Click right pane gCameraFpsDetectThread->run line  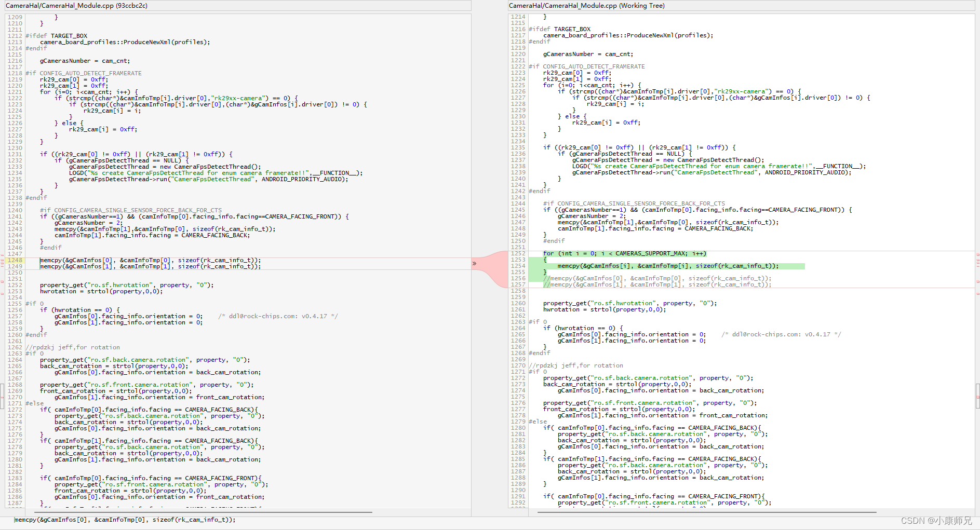coord(712,172)
